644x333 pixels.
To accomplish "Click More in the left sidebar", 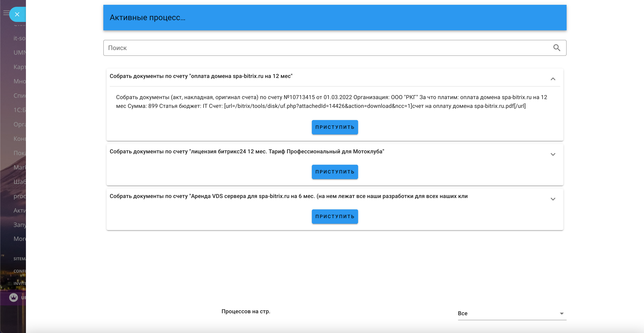I will 20,239.
